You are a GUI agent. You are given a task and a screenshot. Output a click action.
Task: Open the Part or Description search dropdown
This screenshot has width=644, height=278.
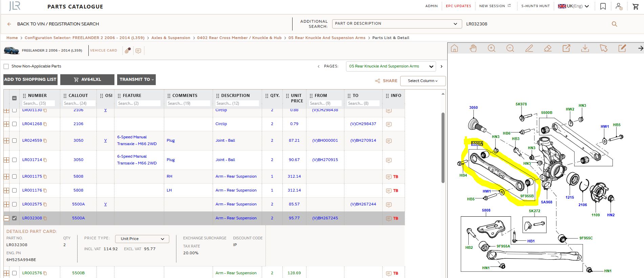397,24
